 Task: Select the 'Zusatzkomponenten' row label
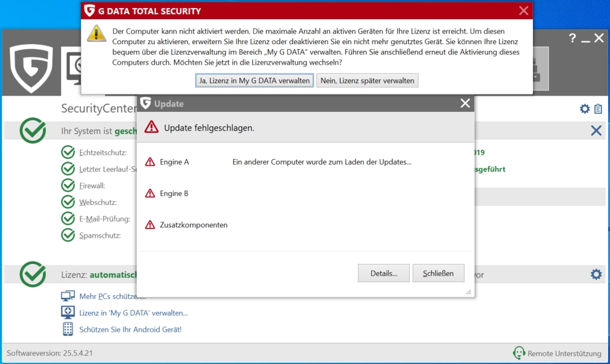(x=194, y=225)
